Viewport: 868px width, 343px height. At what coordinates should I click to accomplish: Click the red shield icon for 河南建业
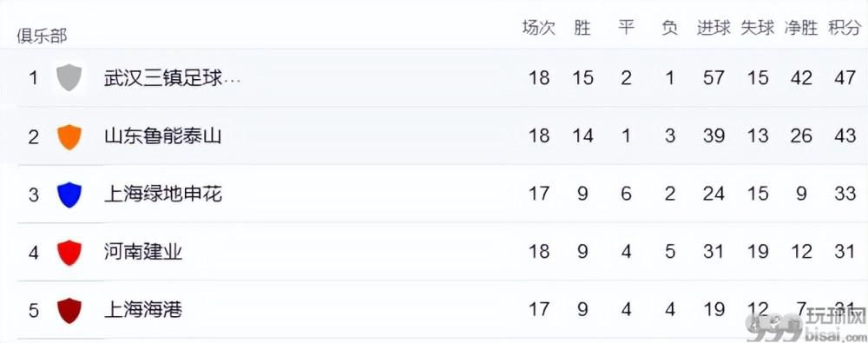pyautogui.click(x=69, y=253)
